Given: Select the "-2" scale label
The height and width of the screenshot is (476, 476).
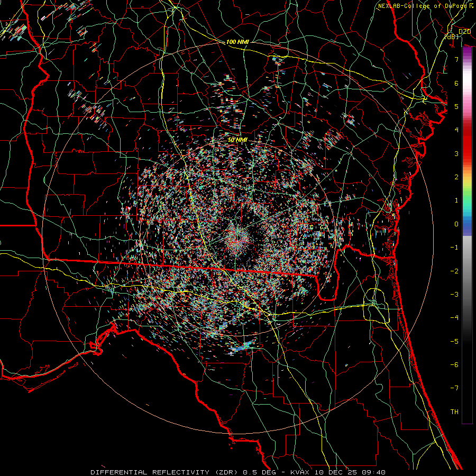Looking at the screenshot, I should click(454, 271).
